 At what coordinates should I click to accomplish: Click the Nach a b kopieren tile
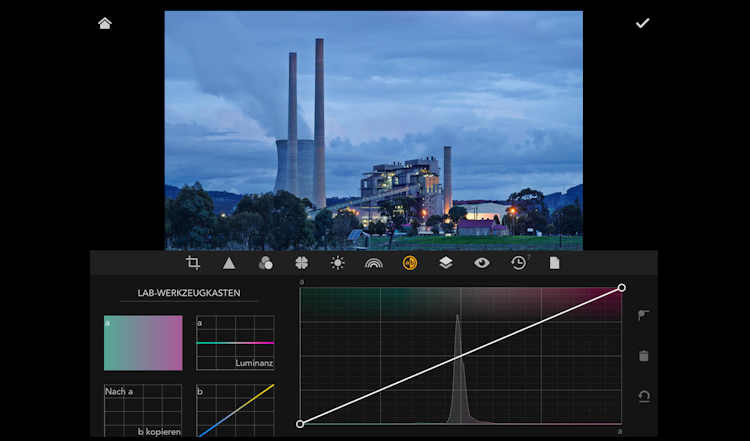(x=143, y=411)
